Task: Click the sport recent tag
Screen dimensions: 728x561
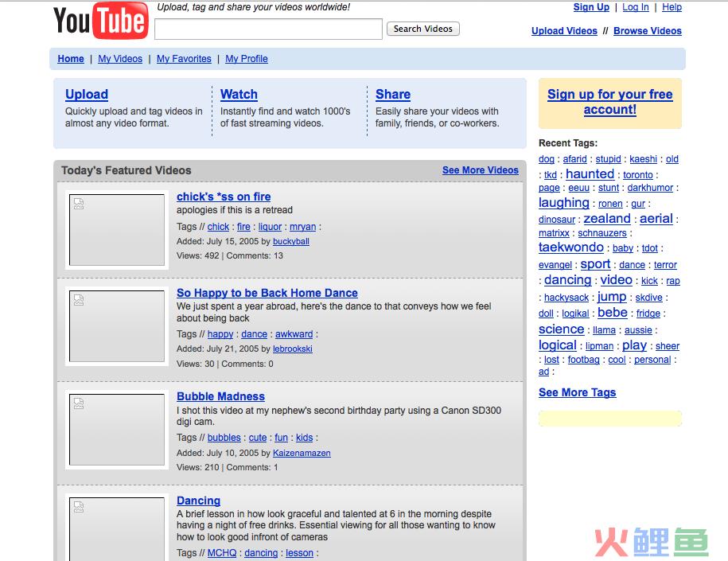Action: [x=595, y=263]
